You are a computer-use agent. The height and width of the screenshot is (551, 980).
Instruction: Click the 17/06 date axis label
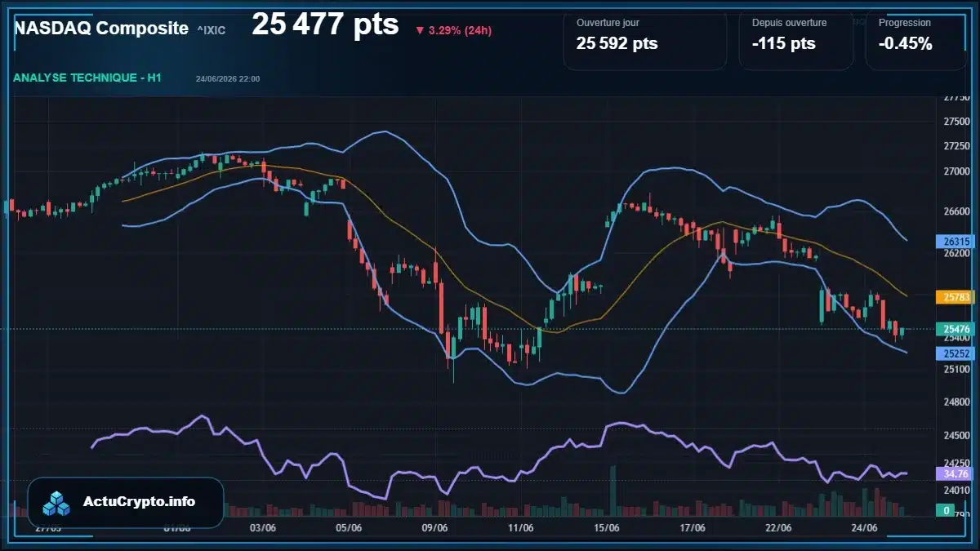[693, 528]
